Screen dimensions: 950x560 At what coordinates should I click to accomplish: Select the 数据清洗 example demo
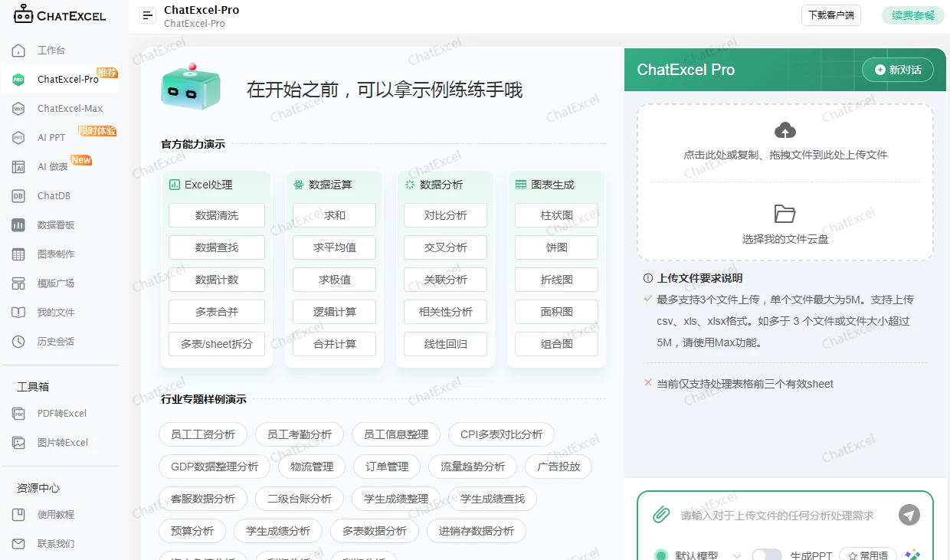pyautogui.click(x=215, y=215)
